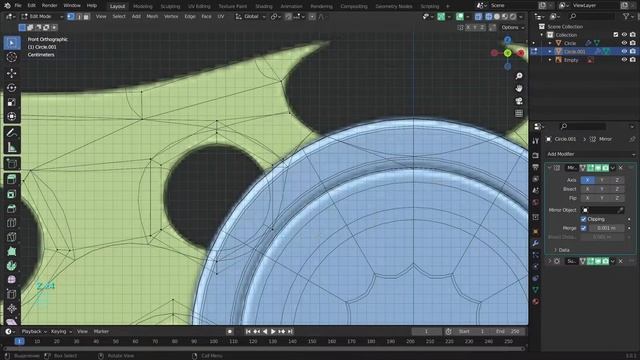Click the current frame number field
The image size is (640, 360).
(426, 331)
